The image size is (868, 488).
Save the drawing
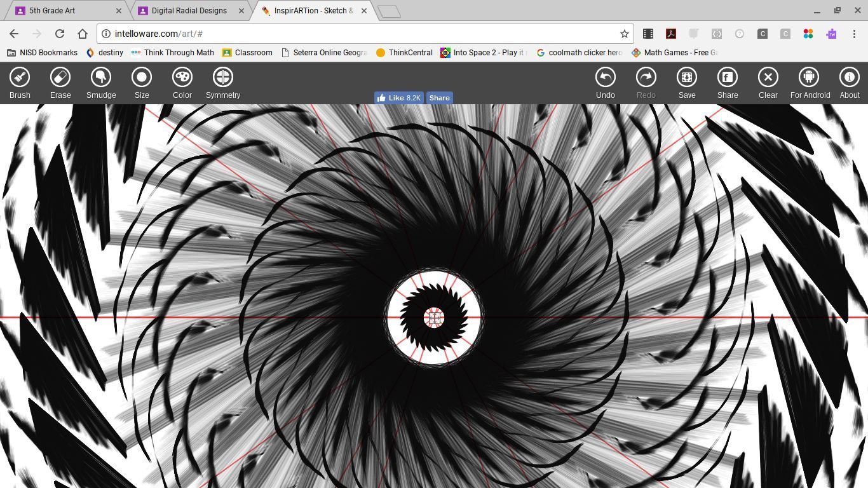tap(687, 83)
